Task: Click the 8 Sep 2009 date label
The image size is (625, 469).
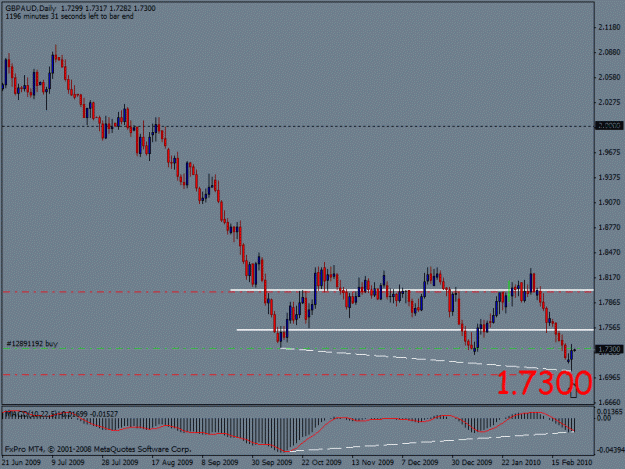Action: point(220,462)
